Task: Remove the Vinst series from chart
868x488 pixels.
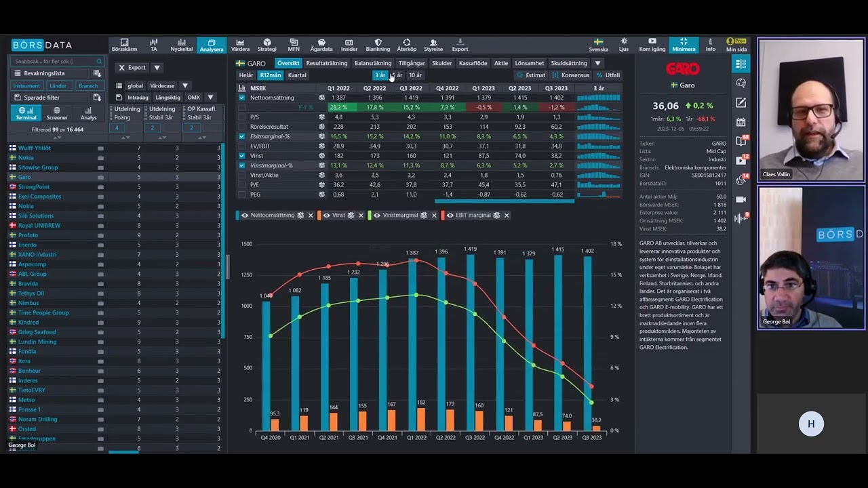Action: [x=361, y=216]
